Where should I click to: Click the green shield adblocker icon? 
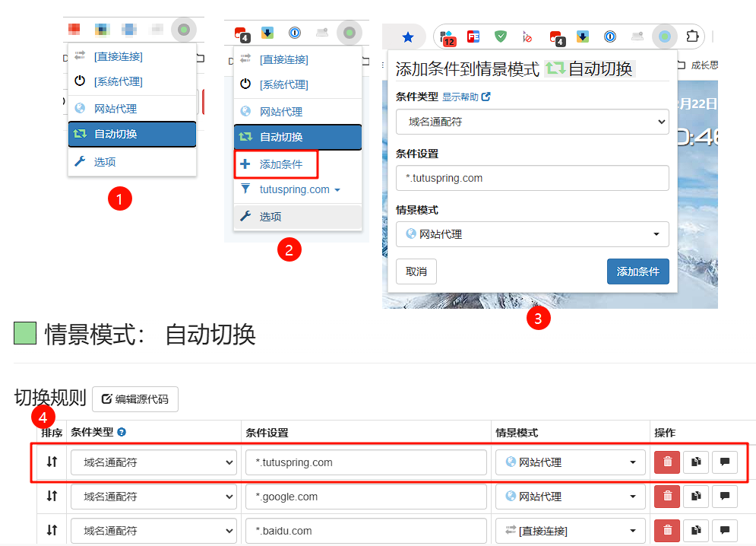pos(501,36)
